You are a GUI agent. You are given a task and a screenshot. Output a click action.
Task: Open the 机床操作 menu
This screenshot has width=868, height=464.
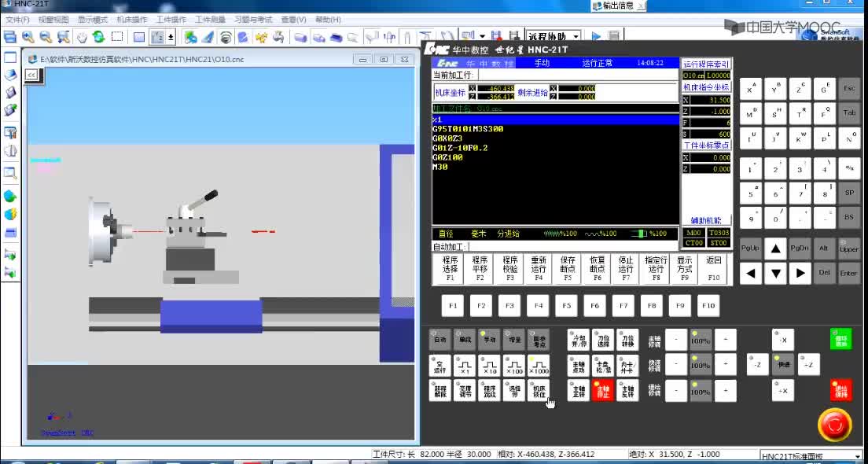132,20
